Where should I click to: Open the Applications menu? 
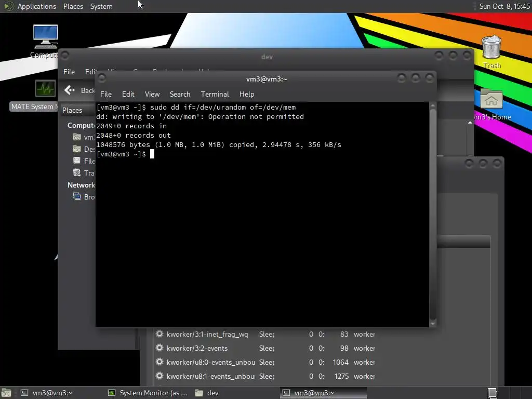click(x=37, y=6)
